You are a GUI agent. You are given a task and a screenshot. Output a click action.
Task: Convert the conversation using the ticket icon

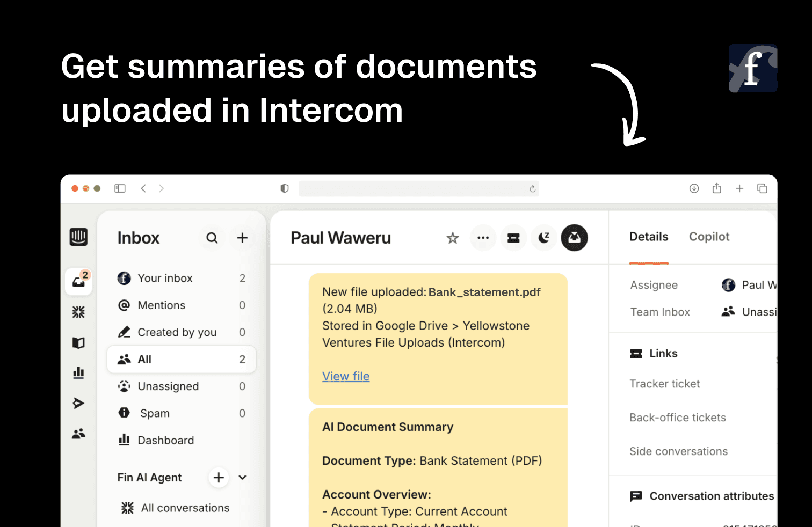tap(513, 238)
